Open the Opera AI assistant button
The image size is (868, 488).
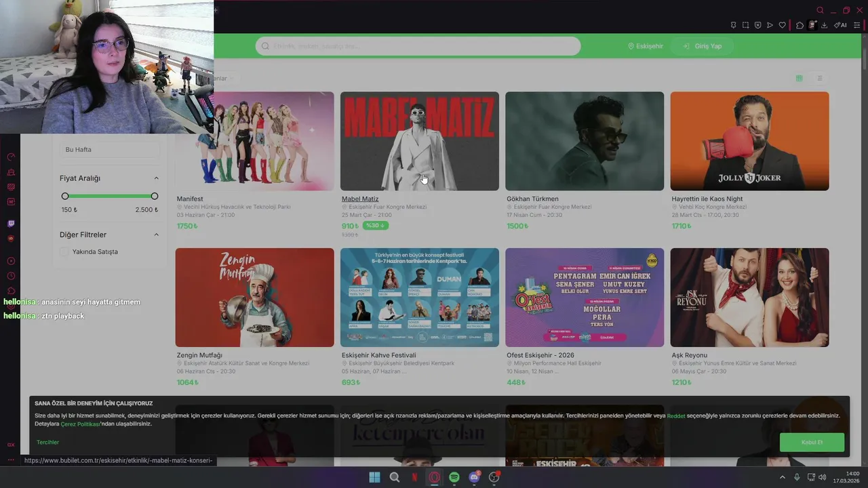coord(840,25)
